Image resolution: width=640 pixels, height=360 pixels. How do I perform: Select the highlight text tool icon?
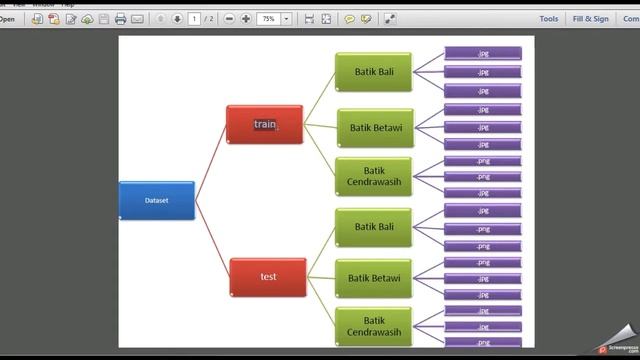[x=366, y=19]
